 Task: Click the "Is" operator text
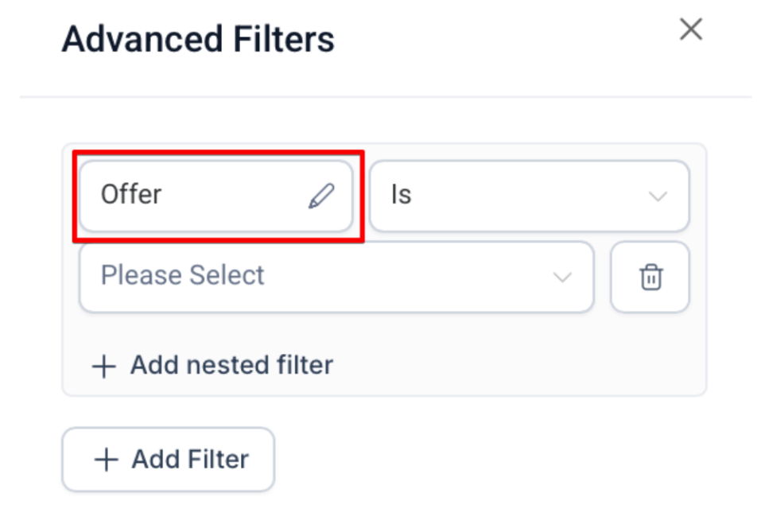[401, 196]
